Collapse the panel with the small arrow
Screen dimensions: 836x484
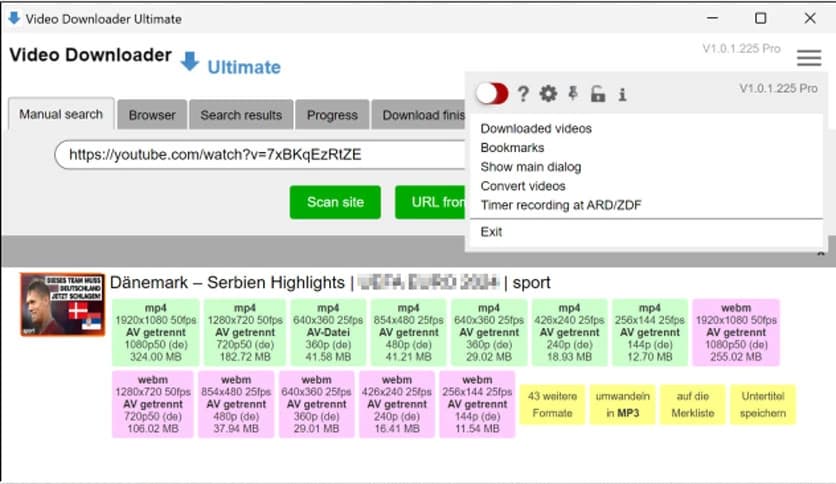click(x=821, y=255)
